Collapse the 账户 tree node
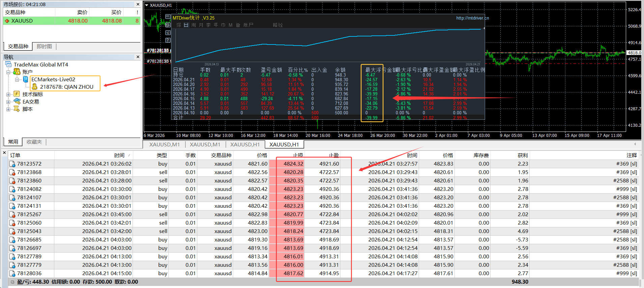This screenshot has width=644, height=288. tap(8, 72)
